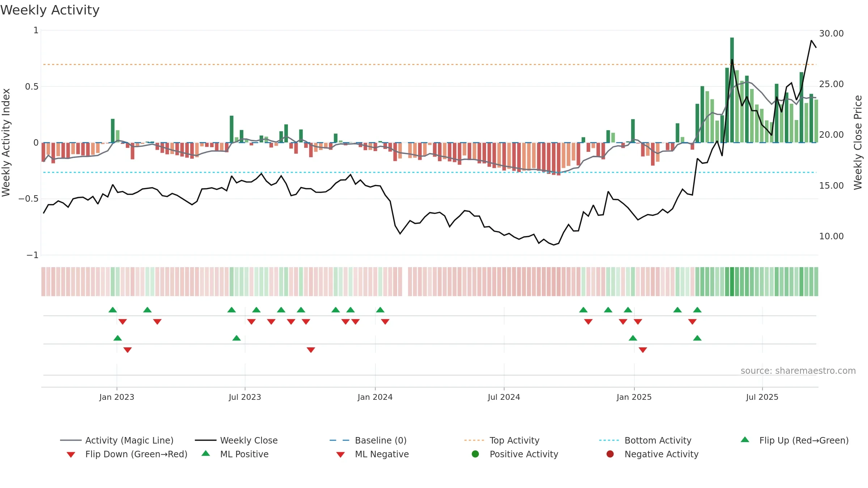The height and width of the screenshot is (488, 868).
Task: Click the Jul 2023 x-axis label
Action: [245, 397]
